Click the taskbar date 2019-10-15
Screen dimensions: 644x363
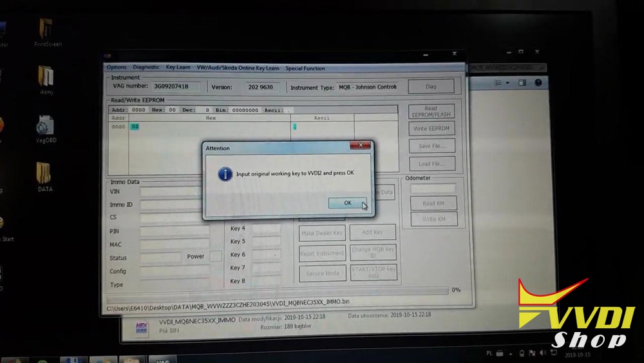click(578, 355)
